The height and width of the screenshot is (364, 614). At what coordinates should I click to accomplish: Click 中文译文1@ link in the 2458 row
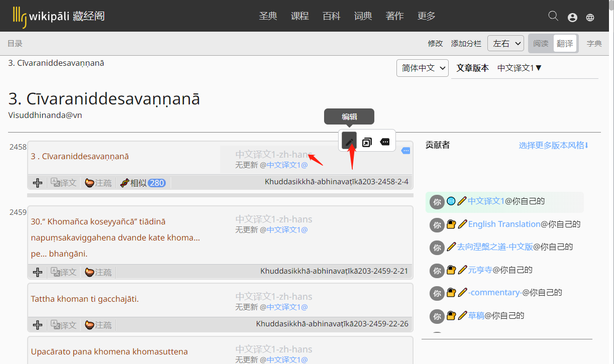[287, 165]
